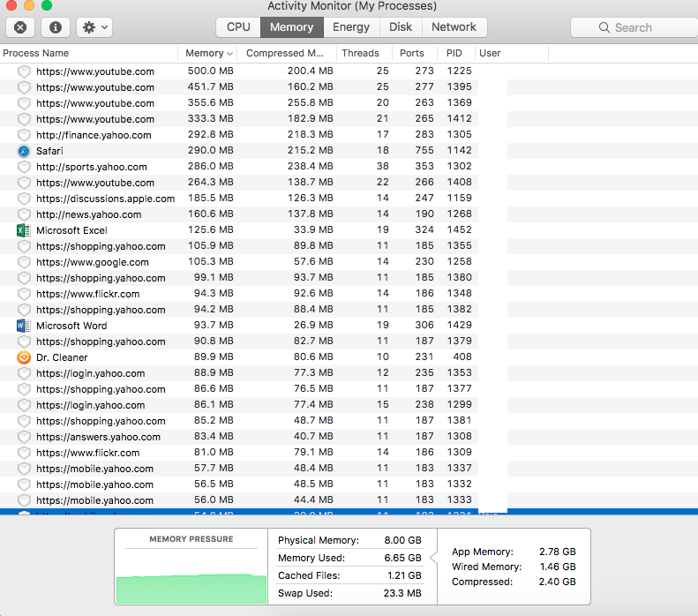Click the Memory Used value 6.65 GB
Viewport: 698px width, 616px height.
(x=402, y=558)
